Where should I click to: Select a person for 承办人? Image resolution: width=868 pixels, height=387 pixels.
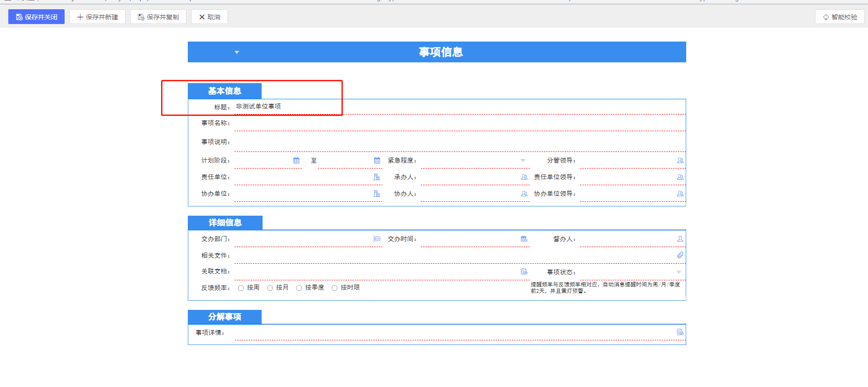tap(524, 177)
